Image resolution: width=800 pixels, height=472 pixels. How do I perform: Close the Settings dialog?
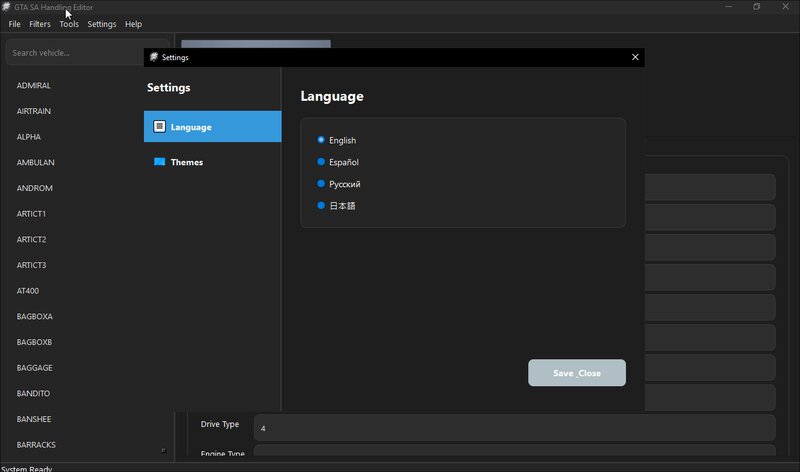point(635,57)
